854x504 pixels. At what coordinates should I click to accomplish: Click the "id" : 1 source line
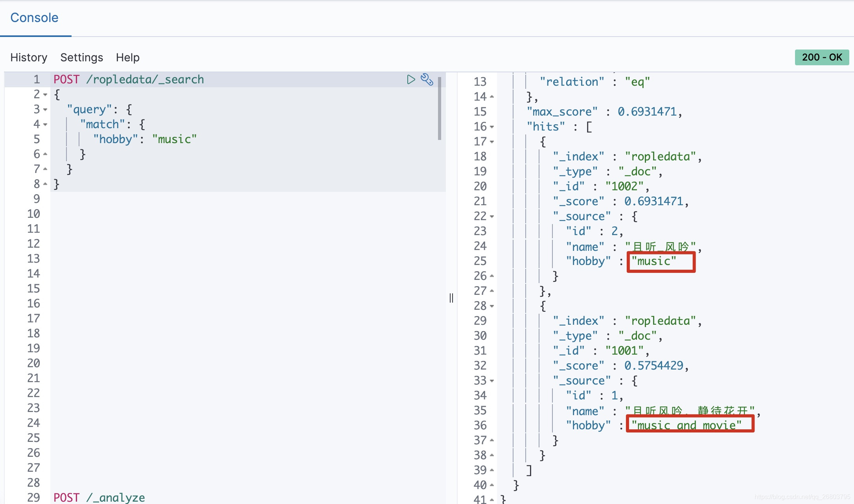tap(594, 395)
